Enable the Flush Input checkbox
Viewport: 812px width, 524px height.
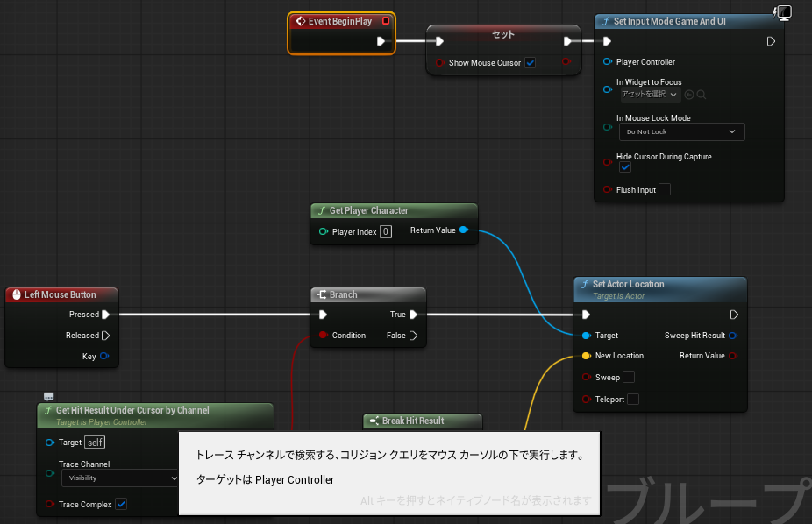click(665, 190)
